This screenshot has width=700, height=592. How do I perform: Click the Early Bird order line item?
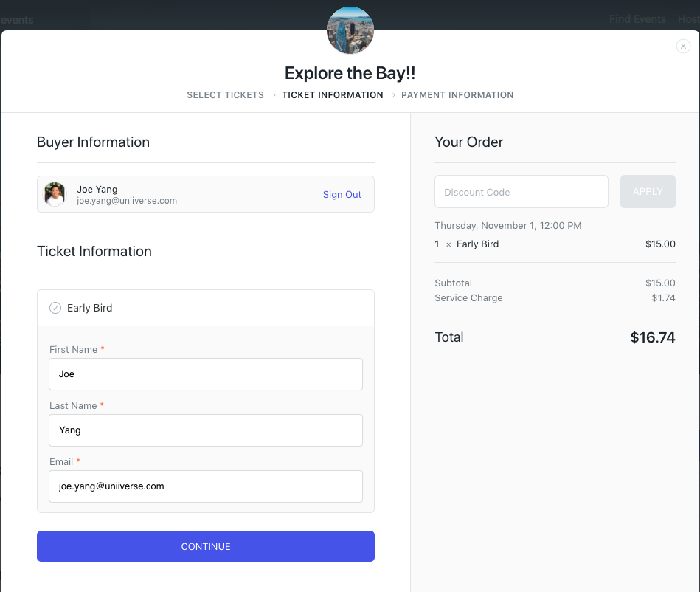(555, 244)
